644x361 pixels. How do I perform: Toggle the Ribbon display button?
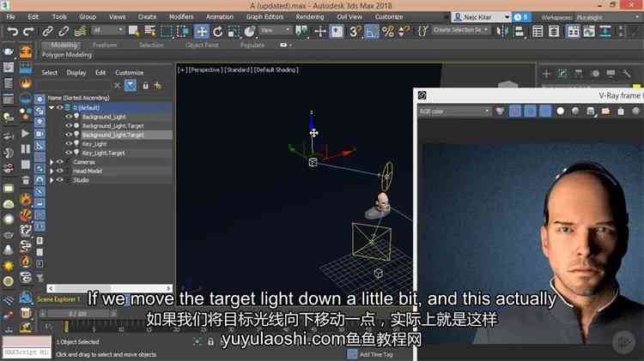pos(573,31)
